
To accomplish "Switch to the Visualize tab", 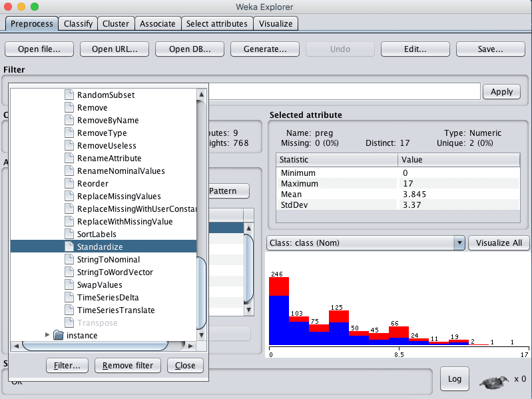I will point(276,24).
